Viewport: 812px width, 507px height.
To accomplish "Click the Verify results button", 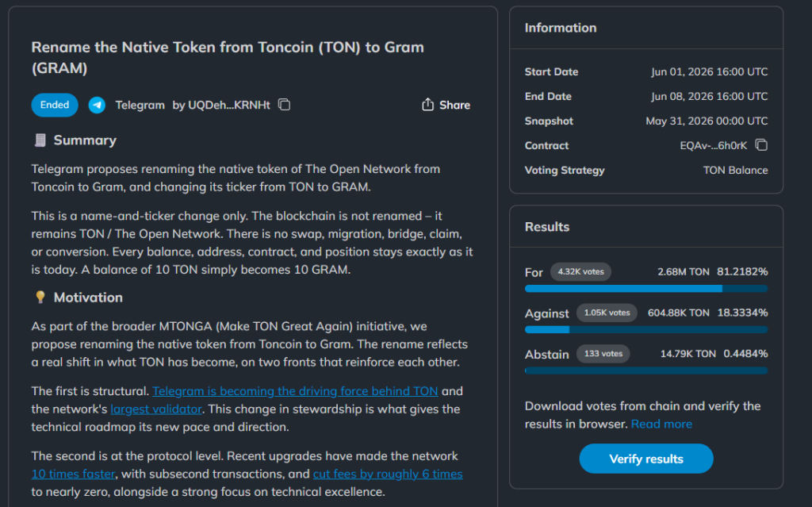I will coord(645,459).
